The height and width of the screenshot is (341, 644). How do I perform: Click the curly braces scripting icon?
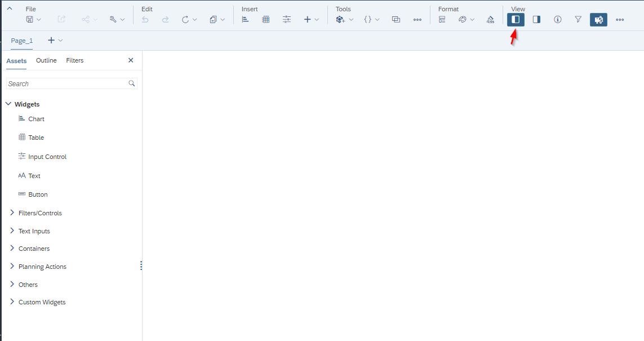click(367, 19)
